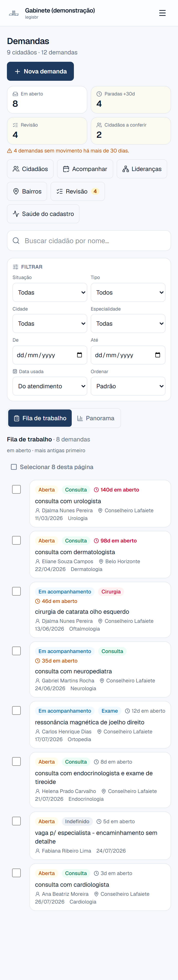Select the Fila de trabalho tab
178x980 pixels.
point(40,418)
